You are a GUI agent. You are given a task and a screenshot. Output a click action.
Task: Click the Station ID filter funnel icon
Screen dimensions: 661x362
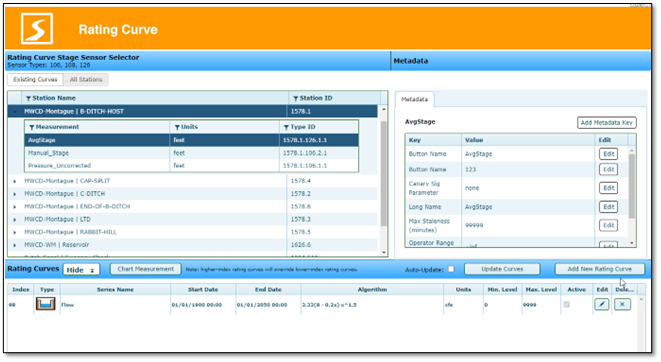pos(296,99)
